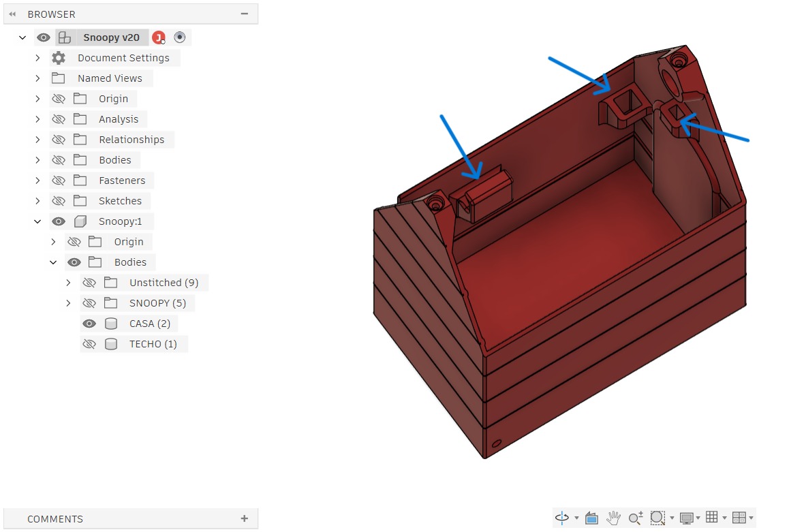Click the Document Settings gear icon
Viewport: 789px width, 532px height.
pos(59,58)
